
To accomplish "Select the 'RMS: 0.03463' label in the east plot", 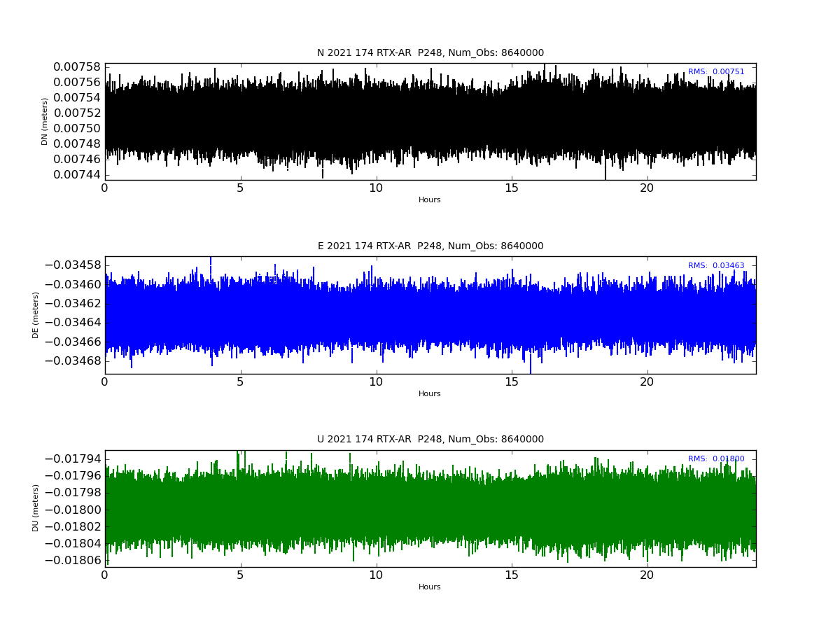I will coord(716,266).
